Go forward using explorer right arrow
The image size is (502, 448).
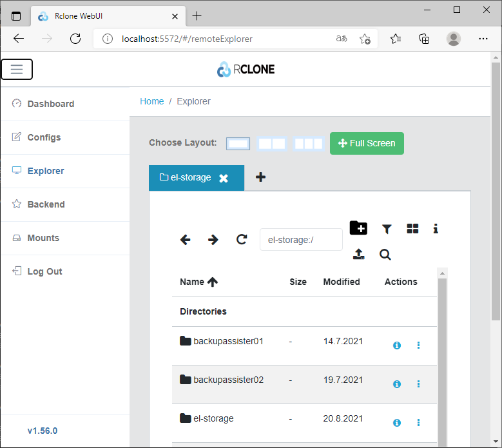[x=213, y=240]
